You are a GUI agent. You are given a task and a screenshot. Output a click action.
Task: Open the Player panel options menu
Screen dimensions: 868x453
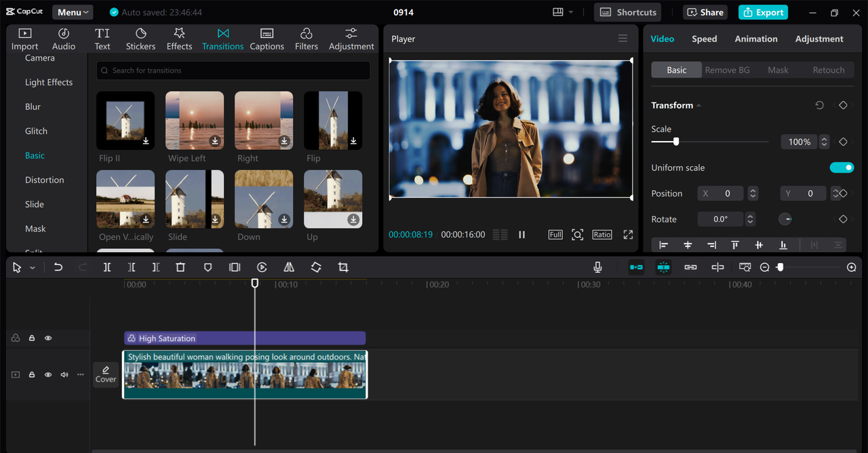pyautogui.click(x=623, y=39)
